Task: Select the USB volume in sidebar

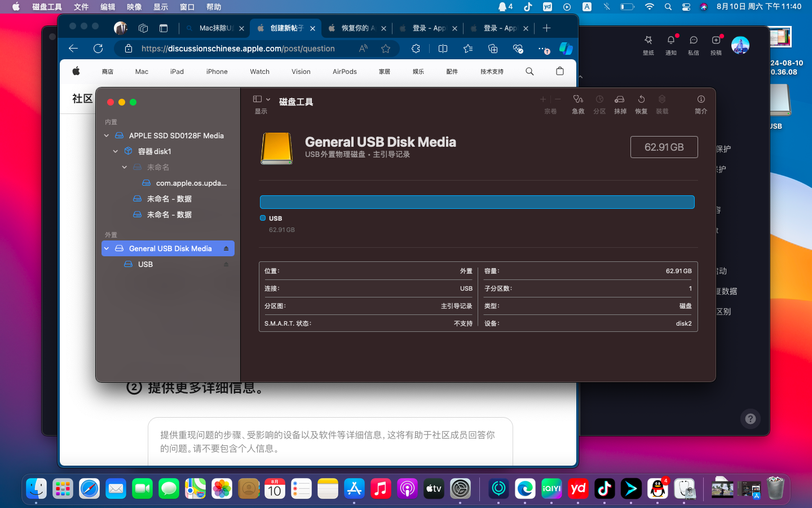Action: click(x=145, y=264)
